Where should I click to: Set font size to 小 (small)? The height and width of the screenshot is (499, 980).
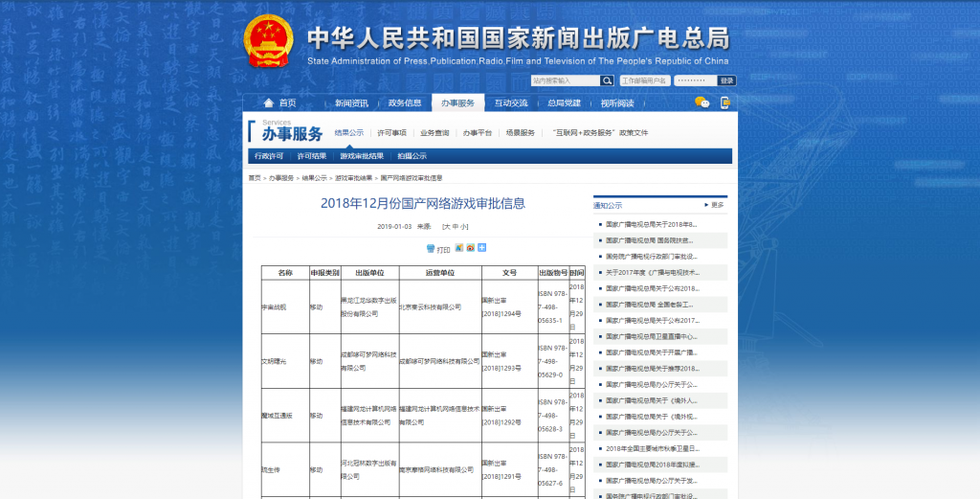(x=465, y=227)
